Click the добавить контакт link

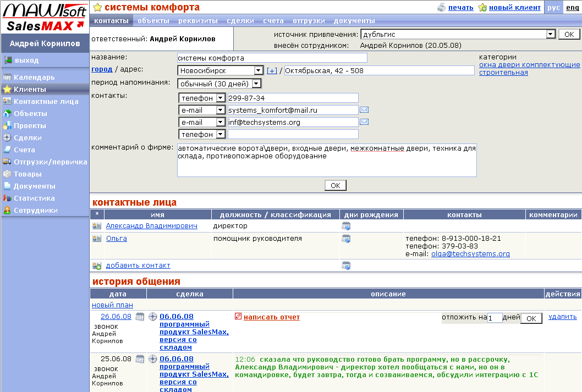click(138, 266)
